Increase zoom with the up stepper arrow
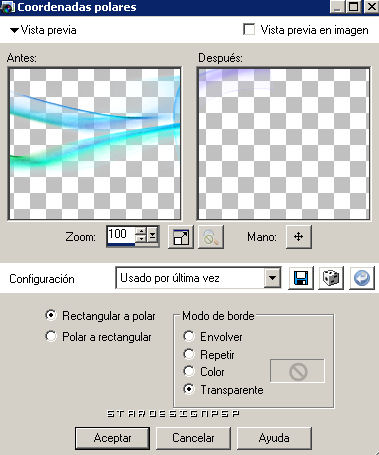The height and width of the screenshot is (455, 379). (x=141, y=231)
